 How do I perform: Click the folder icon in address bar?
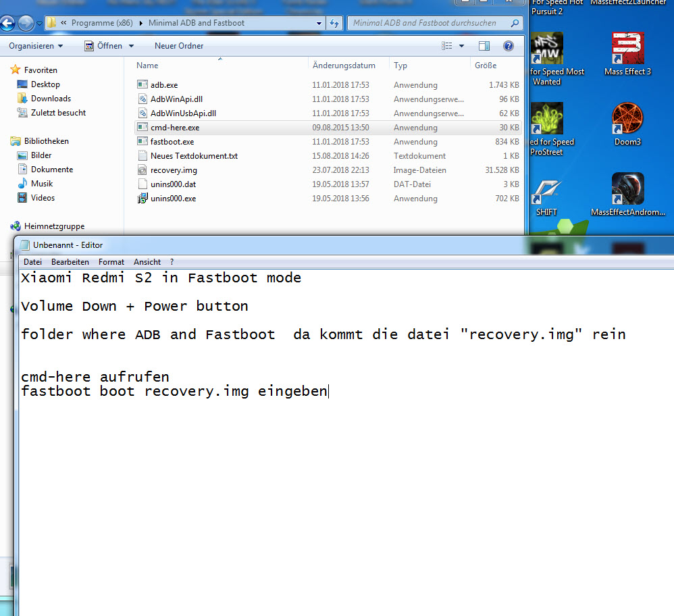pos(51,23)
